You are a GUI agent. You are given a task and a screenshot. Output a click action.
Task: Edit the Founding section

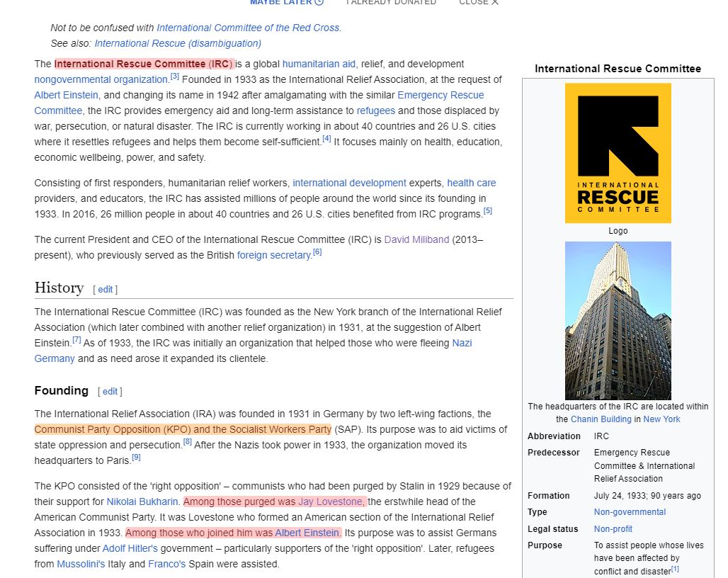pos(110,392)
